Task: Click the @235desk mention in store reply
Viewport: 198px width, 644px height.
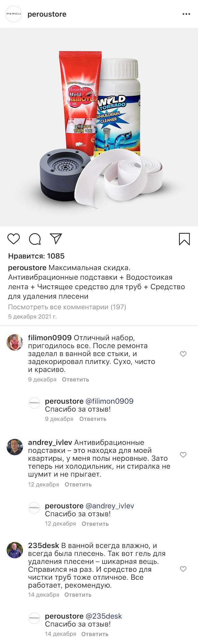Action: coord(104,616)
